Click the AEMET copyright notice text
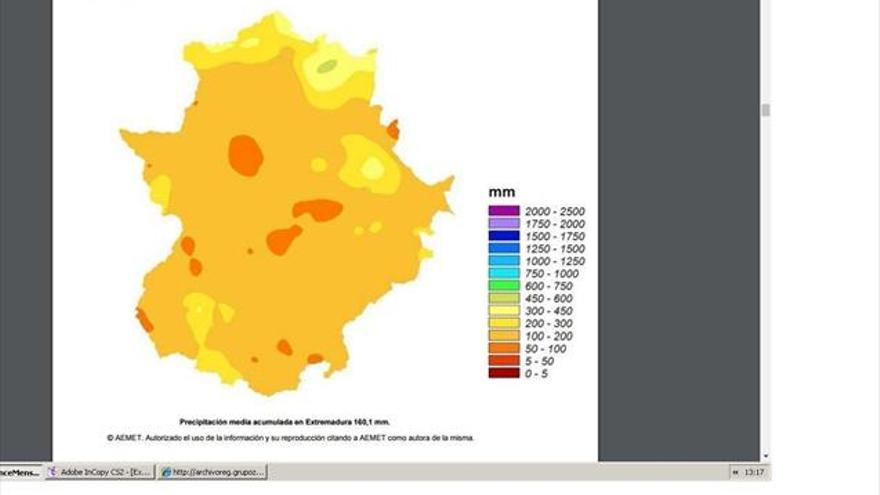880x495 pixels. [290, 438]
